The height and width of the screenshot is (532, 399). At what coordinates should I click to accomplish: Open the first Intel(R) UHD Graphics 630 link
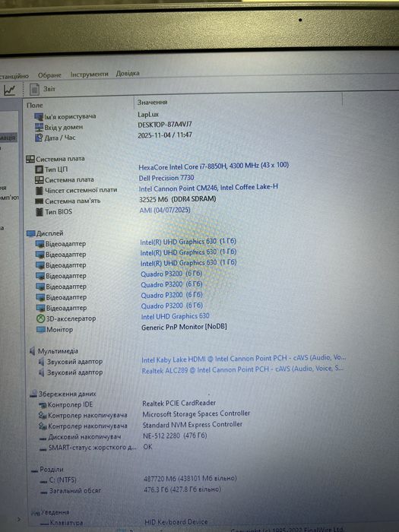[188, 242]
